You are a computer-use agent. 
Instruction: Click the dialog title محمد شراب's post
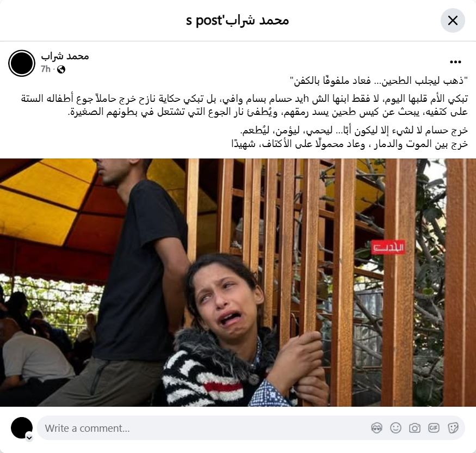[x=237, y=21]
